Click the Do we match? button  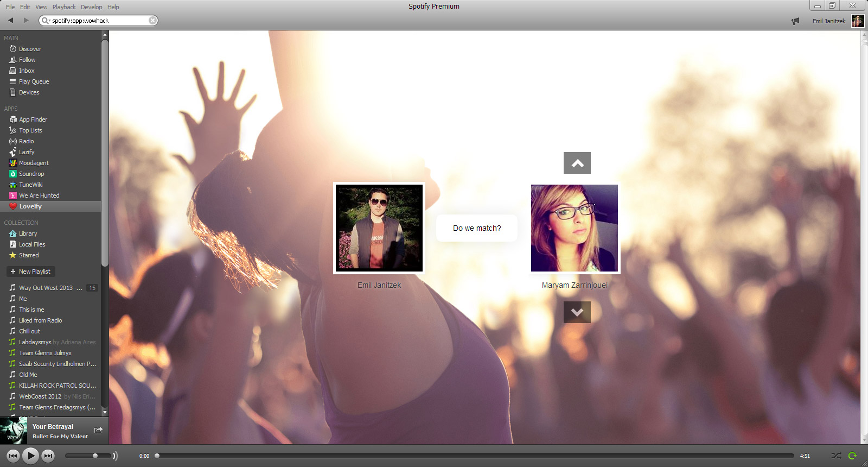(x=477, y=228)
